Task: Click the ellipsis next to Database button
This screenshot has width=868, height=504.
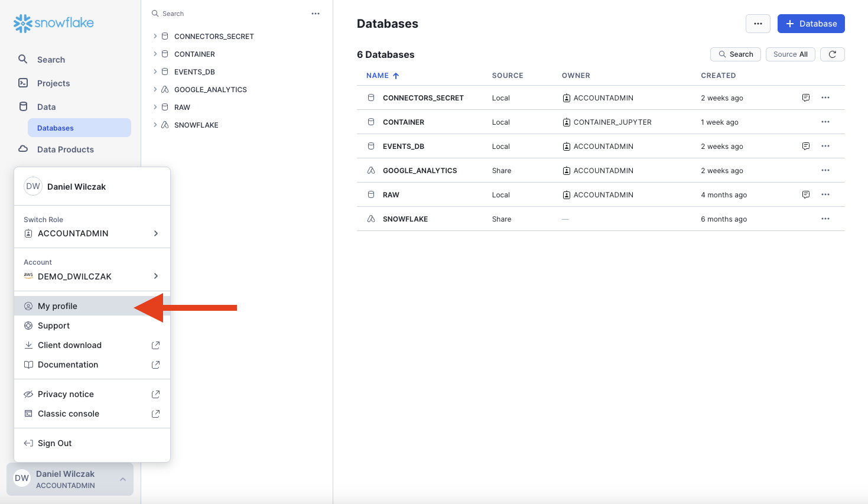Action: (x=758, y=24)
